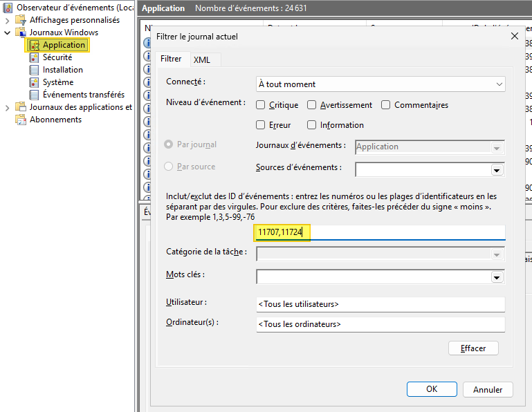This screenshot has width=532, height=412.
Task: Expand the Mots clés dropdown
Action: (x=497, y=277)
